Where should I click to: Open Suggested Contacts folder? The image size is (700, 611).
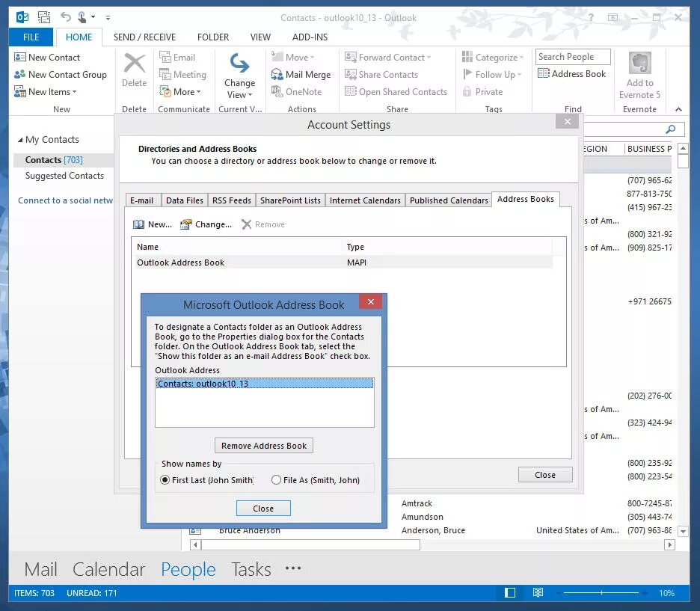pyautogui.click(x=64, y=176)
